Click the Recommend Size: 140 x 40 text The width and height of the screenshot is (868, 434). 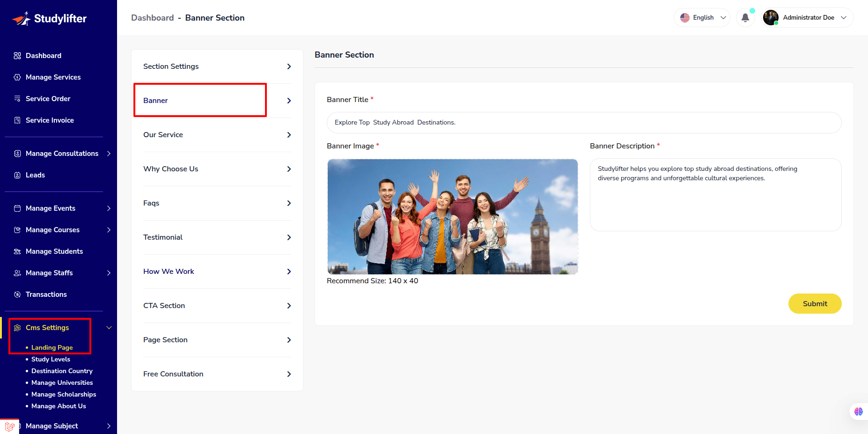pyautogui.click(x=372, y=281)
